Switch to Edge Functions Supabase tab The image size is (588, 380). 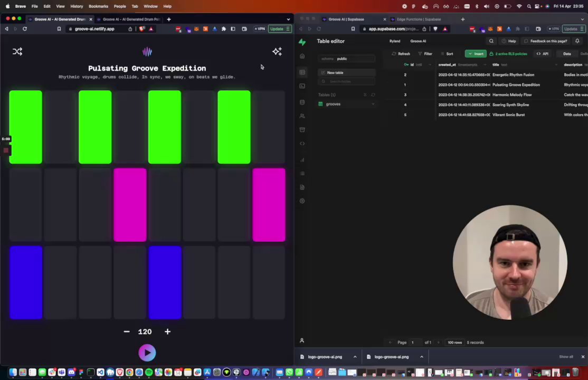(x=419, y=19)
